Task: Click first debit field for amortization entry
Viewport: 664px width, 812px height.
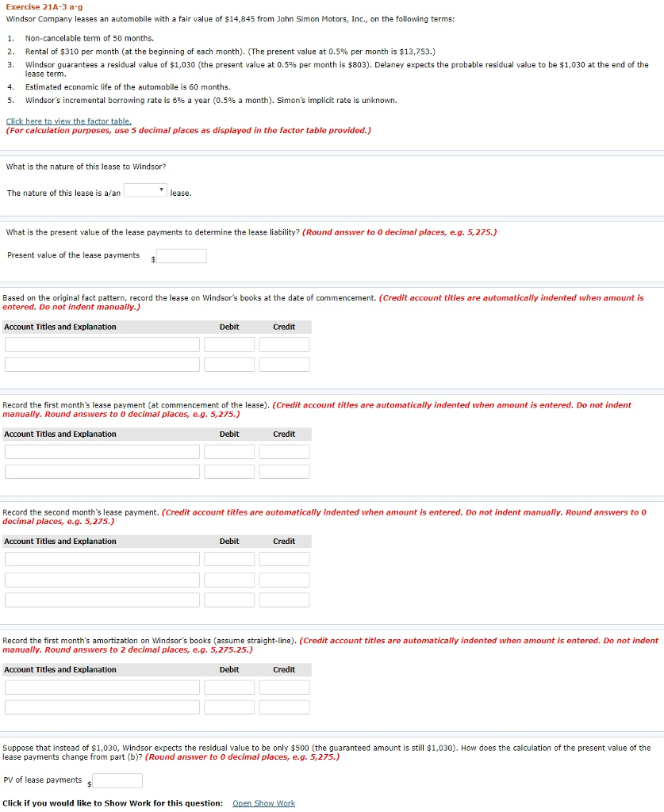Action: (229, 688)
